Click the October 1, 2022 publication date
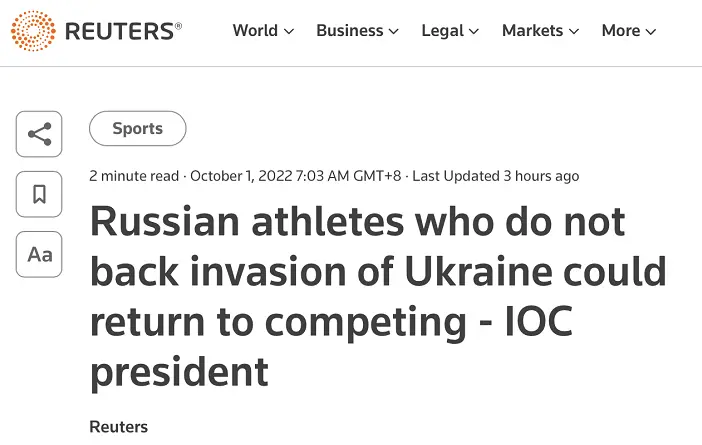 point(241,176)
